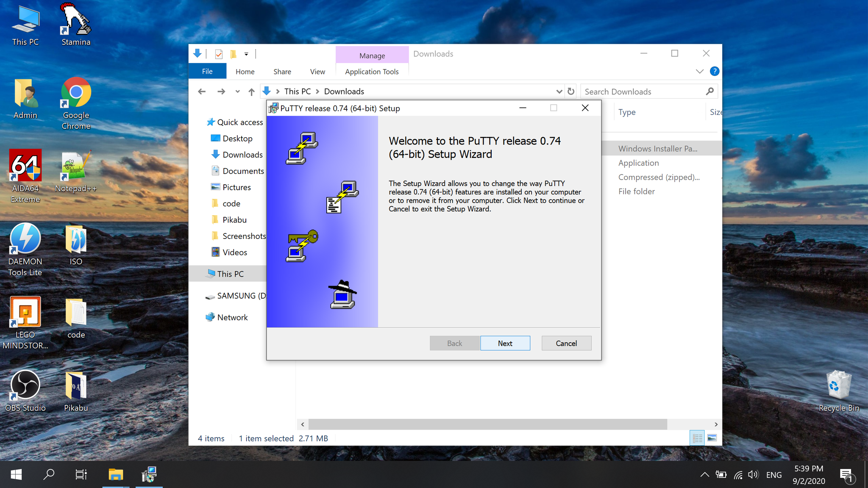Switch to Home ribbon tab
Viewport: 868px width, 488px height.
(x=245, y=72)
